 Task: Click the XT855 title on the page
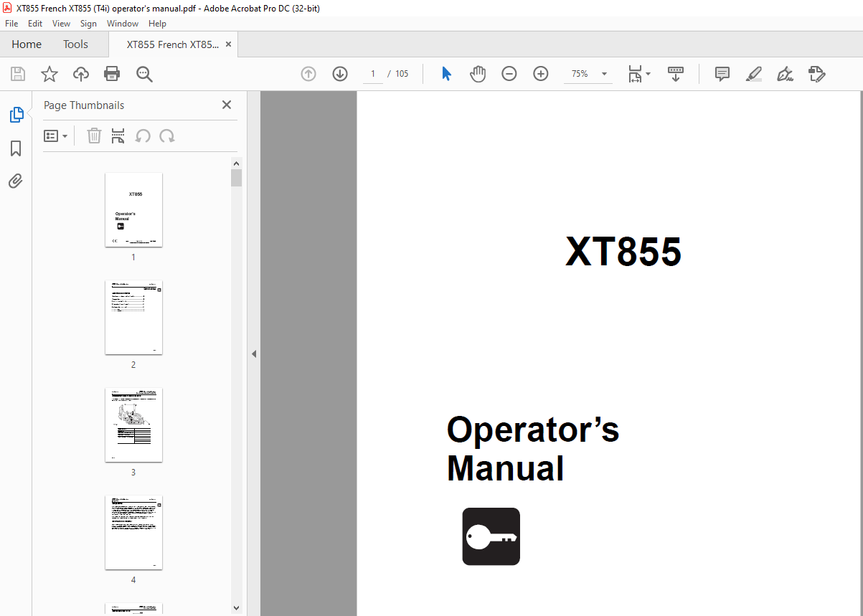pos(623,252)
